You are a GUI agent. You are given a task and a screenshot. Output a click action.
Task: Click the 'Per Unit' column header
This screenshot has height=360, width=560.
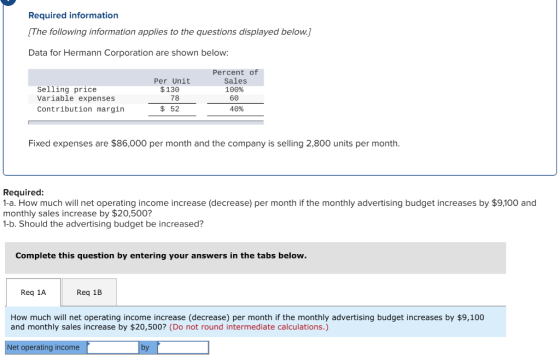pos(172,81)
